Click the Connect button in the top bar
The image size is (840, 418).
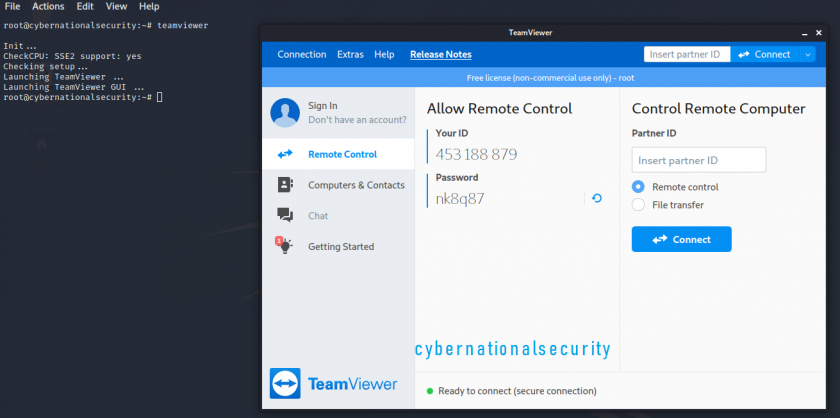pos(765,55)
